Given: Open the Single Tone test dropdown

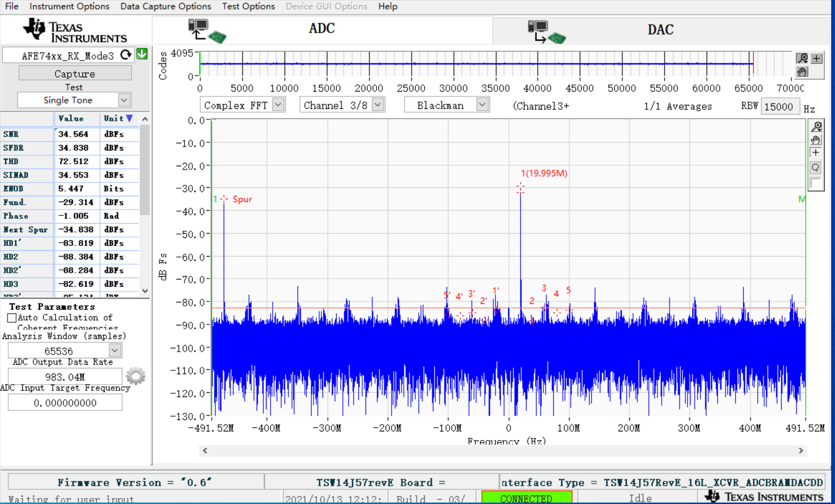Looking at the screenshot, I should (x=124, y=100).
